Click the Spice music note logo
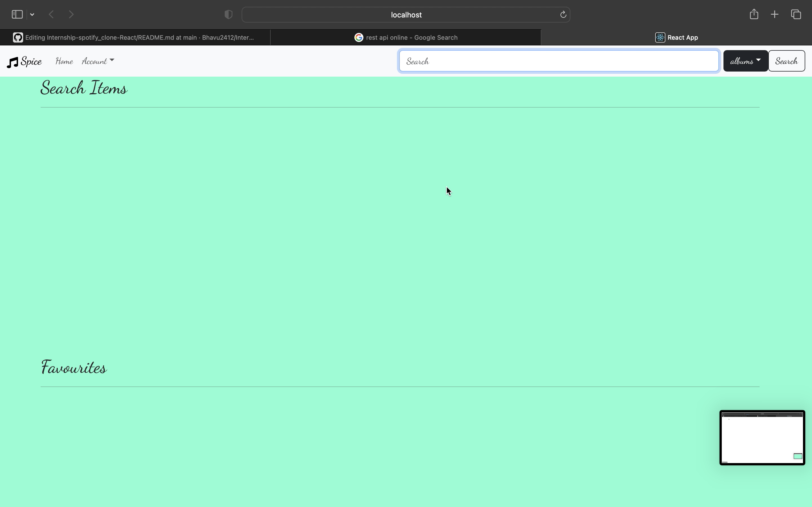 pos(13,62)
